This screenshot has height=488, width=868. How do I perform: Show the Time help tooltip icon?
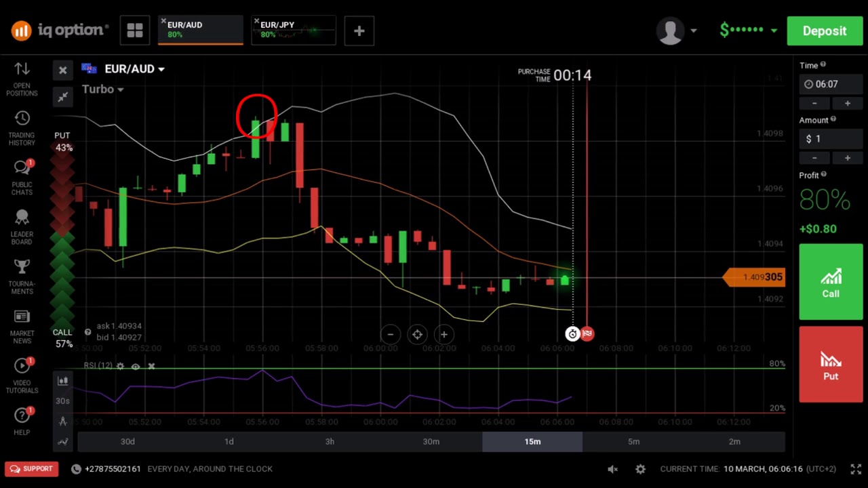pyautogui.click(x=823, y=64)
